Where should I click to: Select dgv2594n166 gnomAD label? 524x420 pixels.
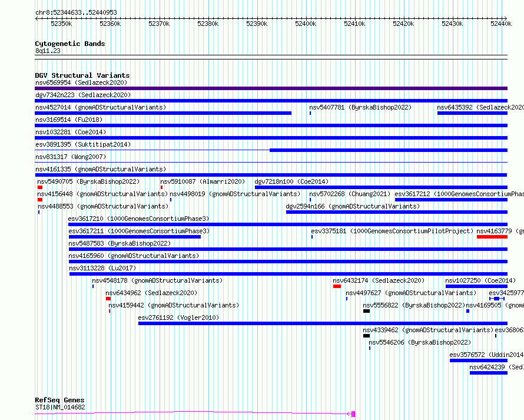(x=353, y=206)
